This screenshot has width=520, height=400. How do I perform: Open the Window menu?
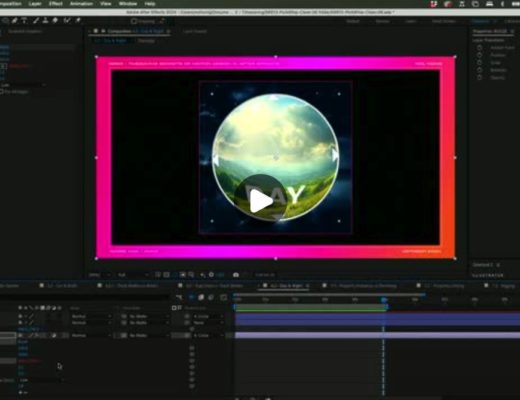[128, 4]
